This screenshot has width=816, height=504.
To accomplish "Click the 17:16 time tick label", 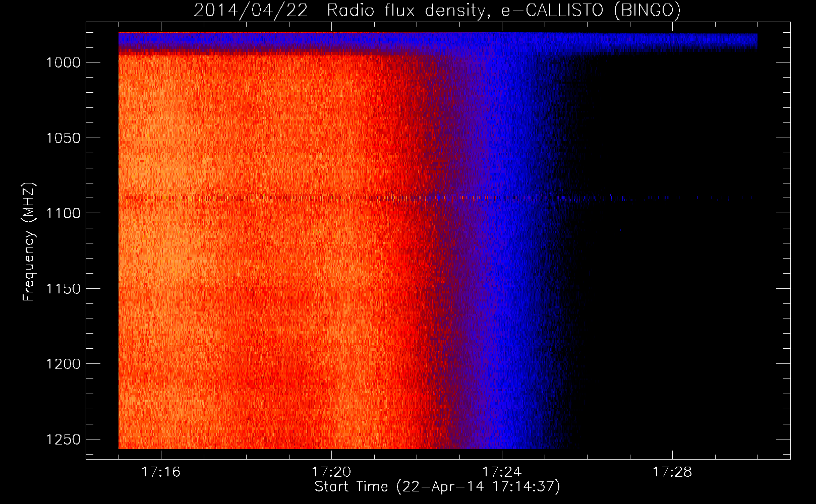I will [161, 472].
